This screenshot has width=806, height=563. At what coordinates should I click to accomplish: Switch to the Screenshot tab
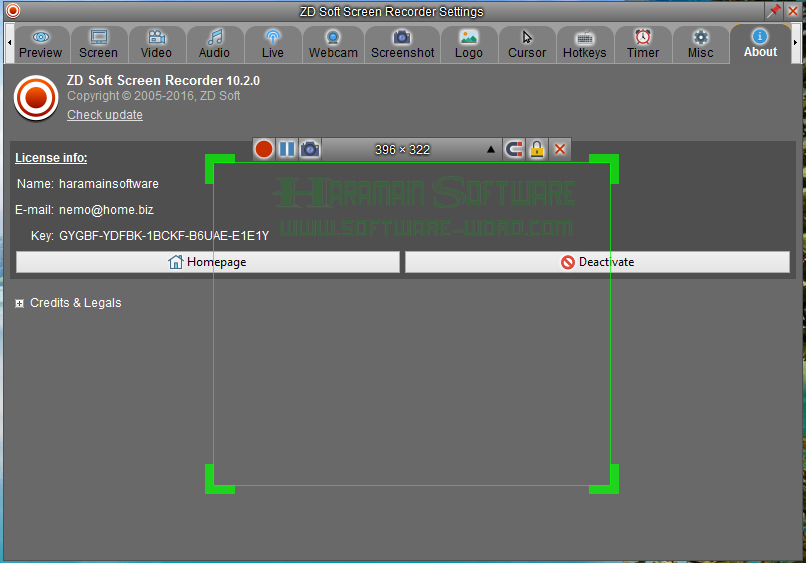(402, 45)
